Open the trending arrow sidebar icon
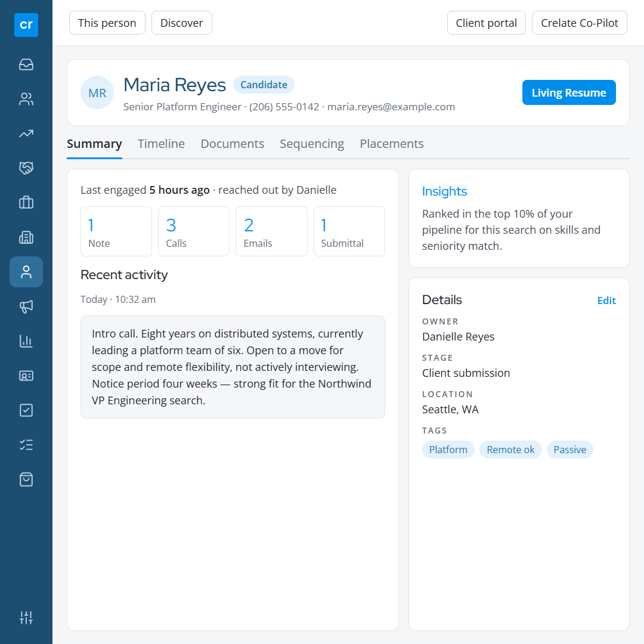Viewport: 644px width, 644px height. pyautogui.click(x=26, y=134)
